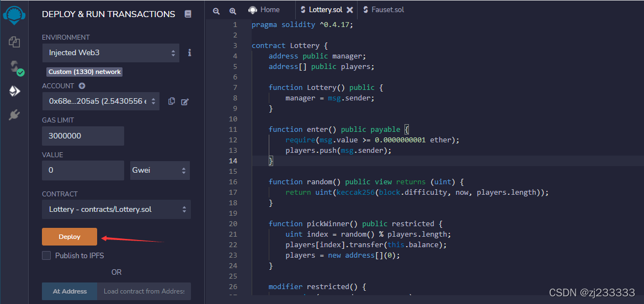
Task: Toggle the Publish to IPFS checkbox
Action: click(47, 255)
